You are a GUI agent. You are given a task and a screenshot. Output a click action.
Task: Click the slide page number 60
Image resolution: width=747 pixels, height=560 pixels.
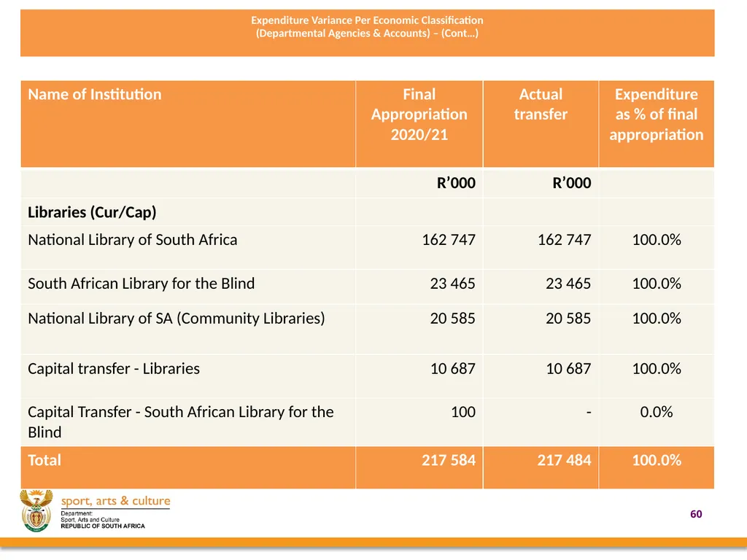696,514
